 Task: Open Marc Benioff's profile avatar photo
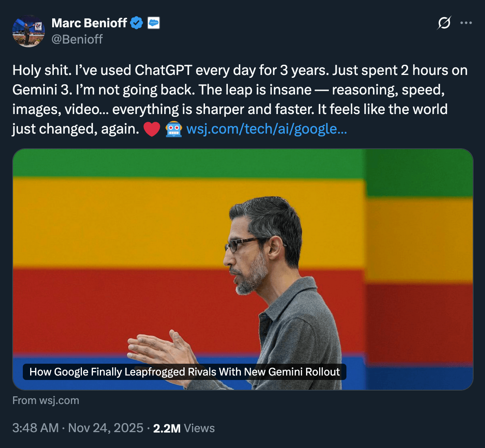coord(29,31)
